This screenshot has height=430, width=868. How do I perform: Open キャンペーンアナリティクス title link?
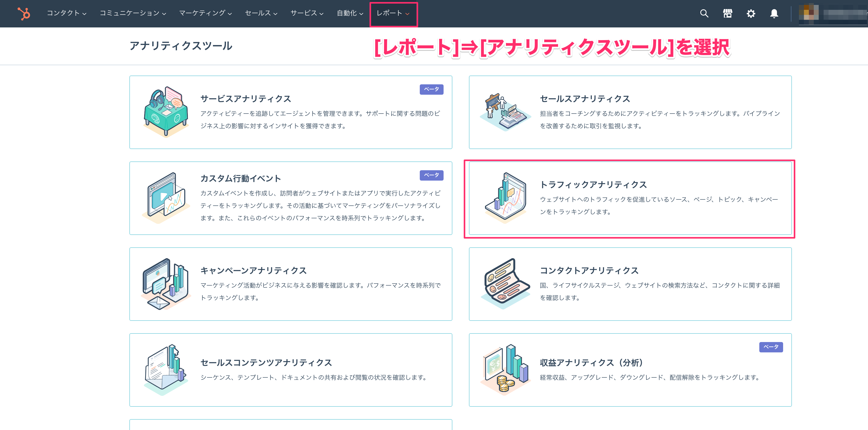[253, 271]
